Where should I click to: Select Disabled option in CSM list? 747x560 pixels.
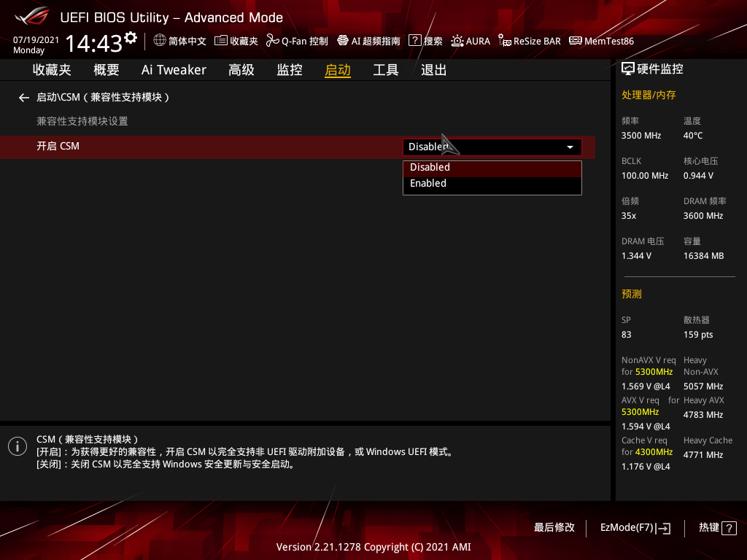492,168
